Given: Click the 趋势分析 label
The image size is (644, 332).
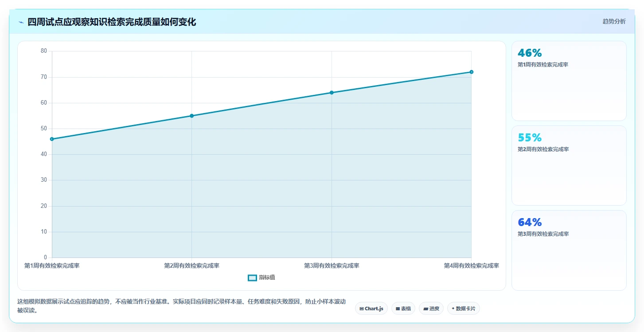Looking at the screenshot, I should pyautogui.click(x=614, y=21).
